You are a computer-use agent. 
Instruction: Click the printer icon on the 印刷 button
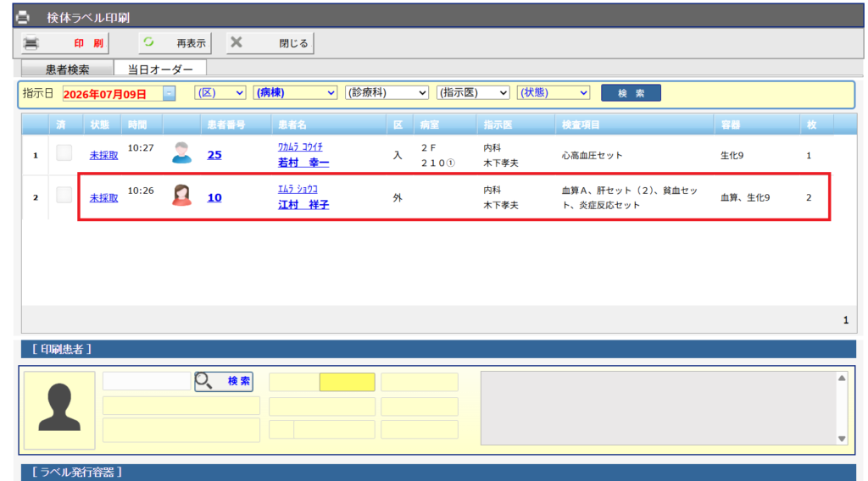point(31,42)
